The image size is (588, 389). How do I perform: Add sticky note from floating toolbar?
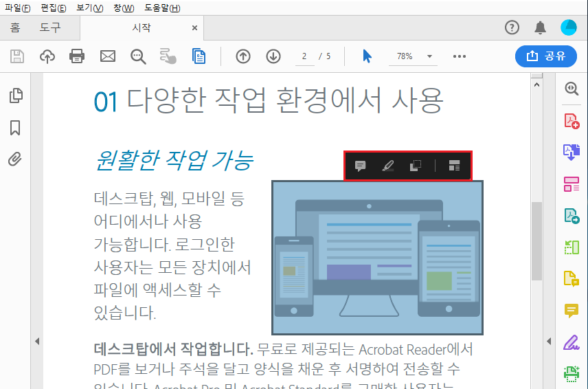coord(360,166)
